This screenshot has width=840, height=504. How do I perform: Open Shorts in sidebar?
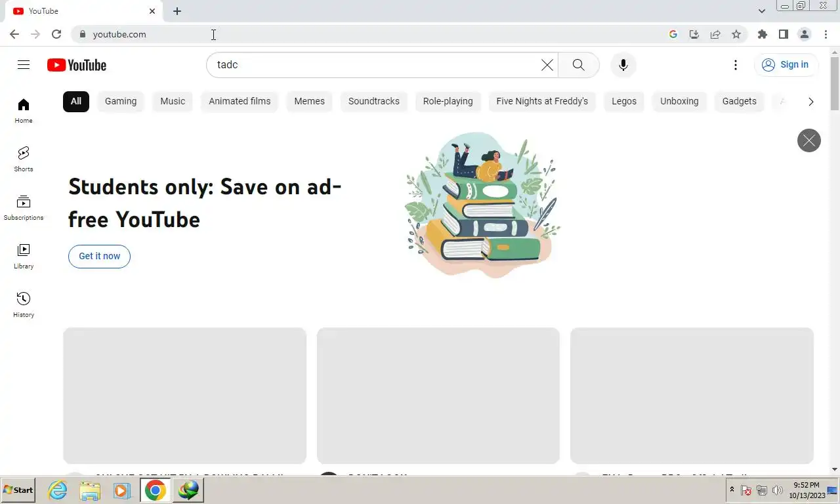tap(24, 159)
